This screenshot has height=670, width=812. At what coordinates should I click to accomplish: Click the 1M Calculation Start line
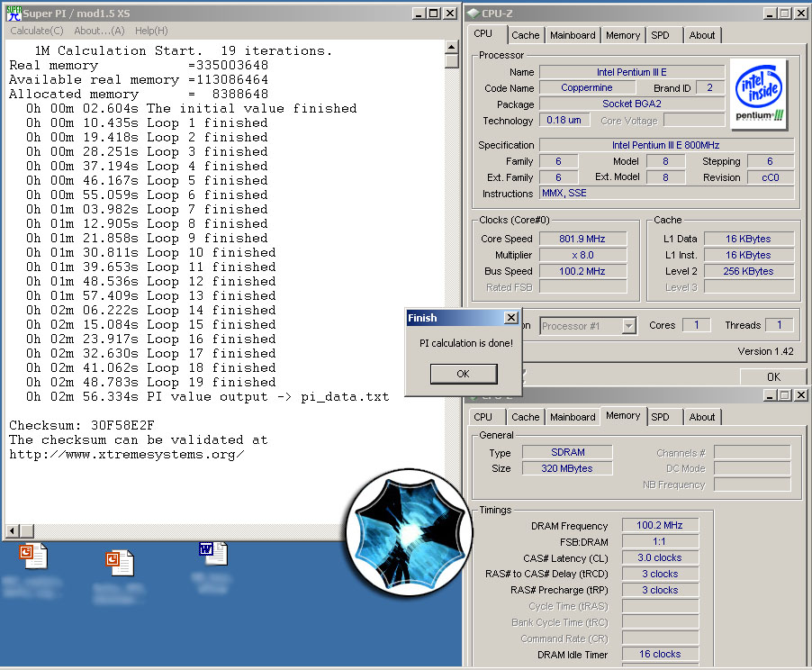pos(184,50)
